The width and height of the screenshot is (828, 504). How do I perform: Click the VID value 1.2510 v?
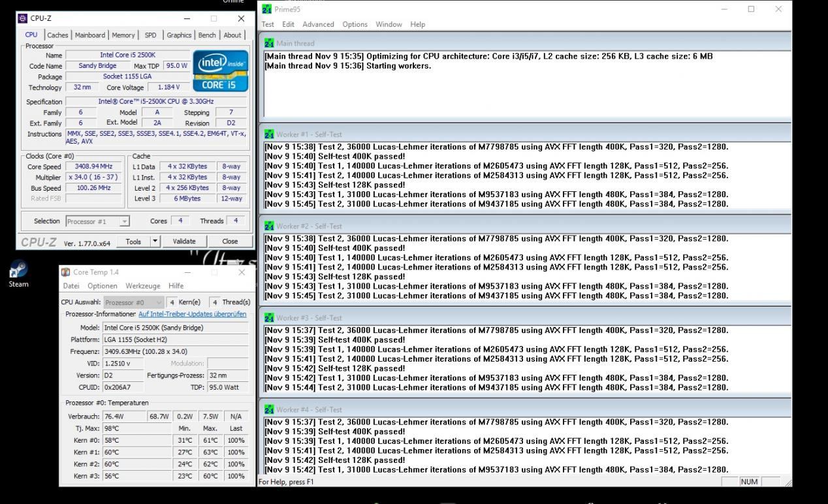click(122, 363)
